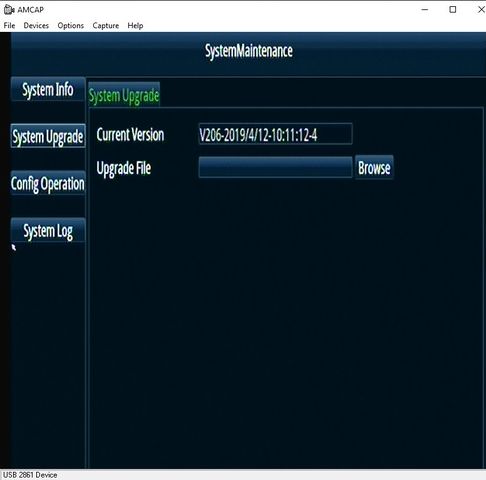Minimize the AMCAP window

pyautogui.click(x=425, y=10)
